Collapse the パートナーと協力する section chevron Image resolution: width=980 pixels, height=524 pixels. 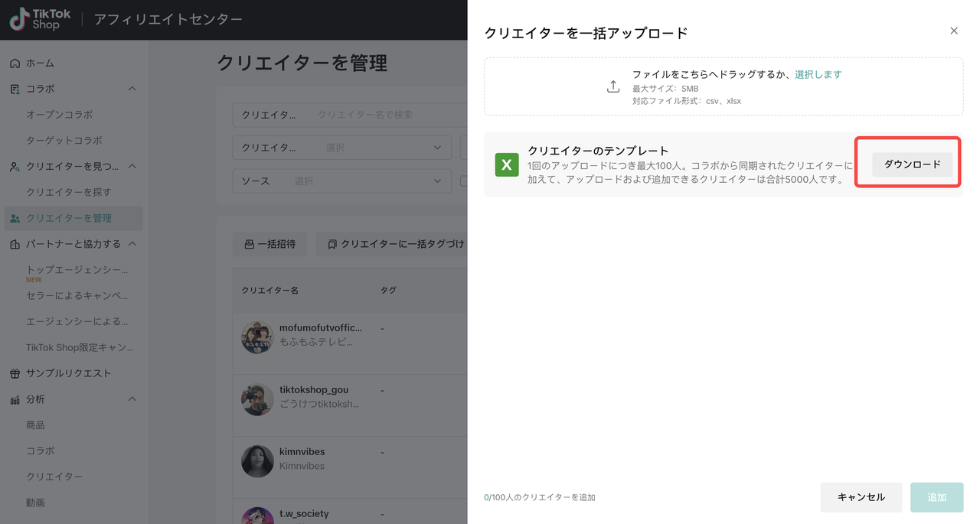coord(132,244)
